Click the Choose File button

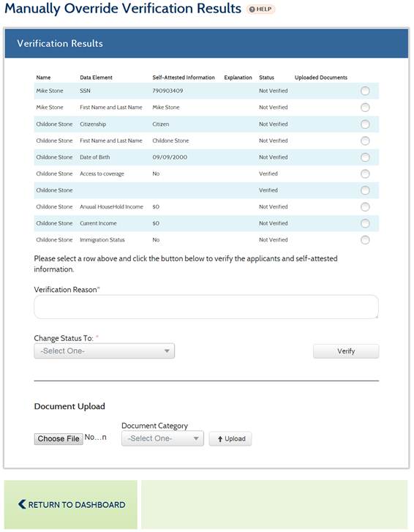coord(59,438)
